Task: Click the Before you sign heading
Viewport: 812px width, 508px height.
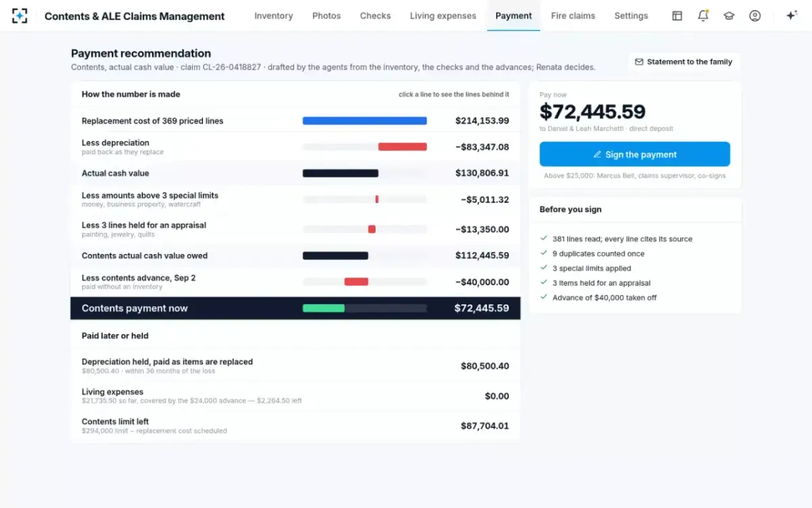Action: (570, 209)
